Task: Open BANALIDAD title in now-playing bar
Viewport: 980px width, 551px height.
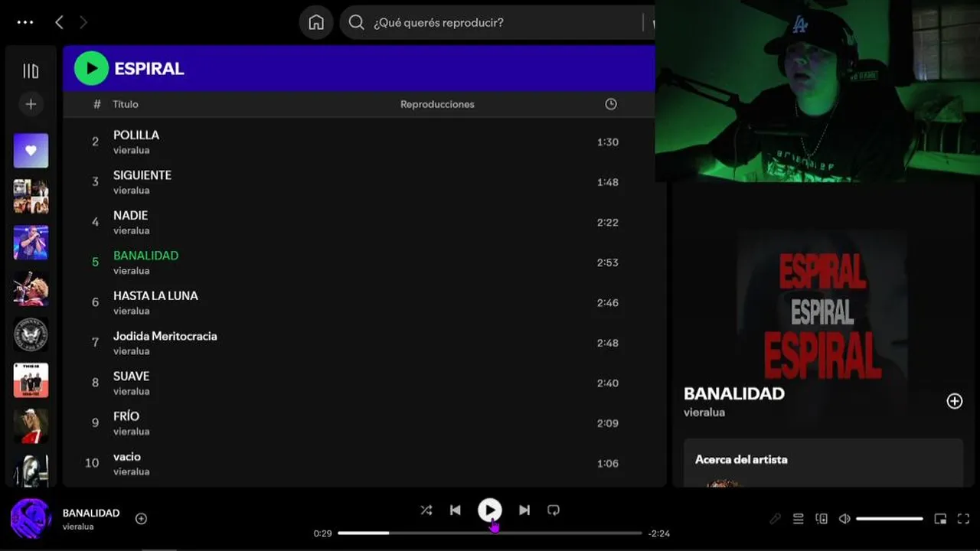Action: tap(91, 513)
